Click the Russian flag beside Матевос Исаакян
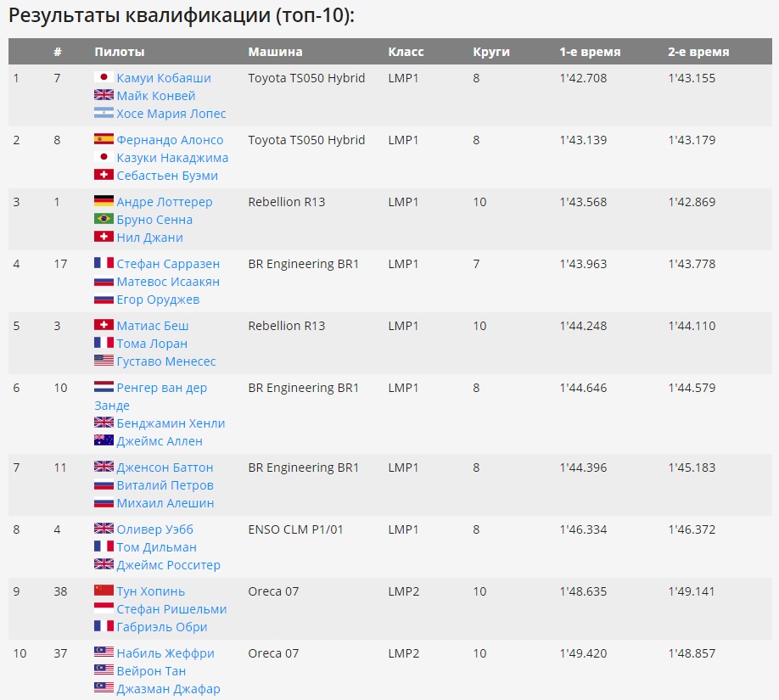Screen dimensions: 779x700 click(104, 281)
